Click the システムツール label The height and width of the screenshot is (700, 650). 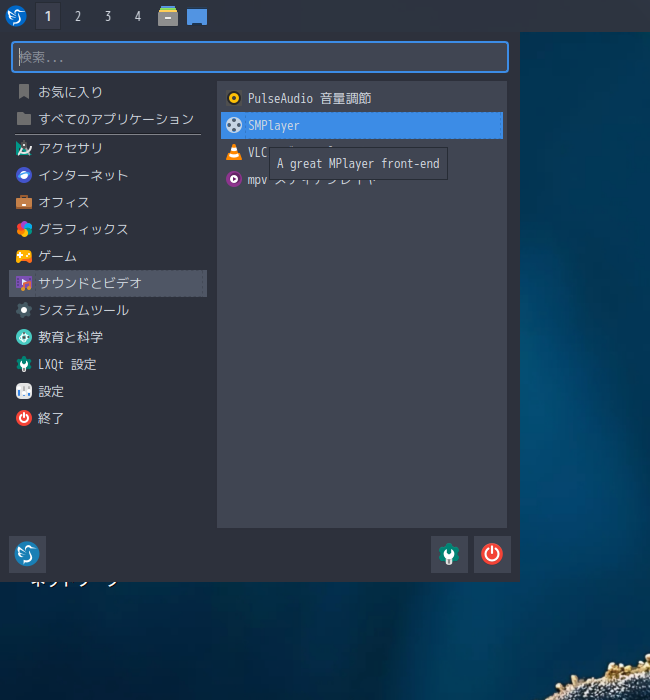[x=84, y=310]
